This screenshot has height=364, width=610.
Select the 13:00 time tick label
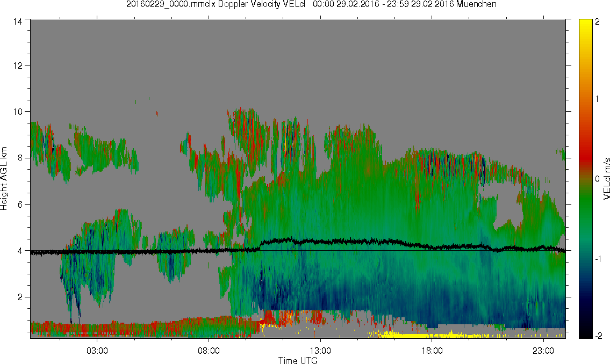(320, 351)
